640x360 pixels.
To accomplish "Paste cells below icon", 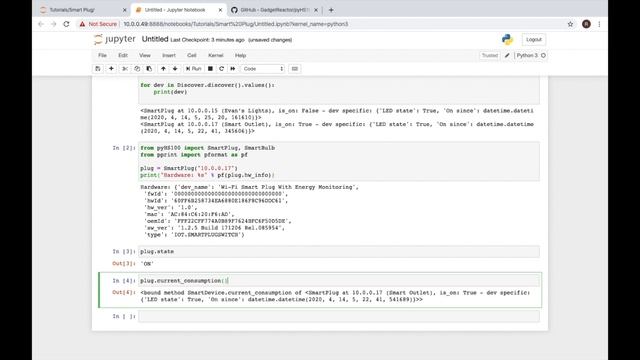I will pyautogui.click(x=149, y=69).
